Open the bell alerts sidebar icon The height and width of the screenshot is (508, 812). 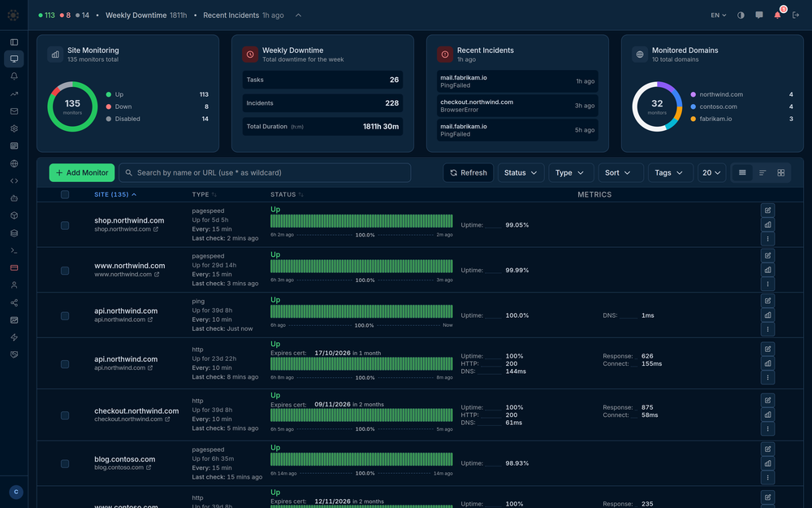point(14,76)
